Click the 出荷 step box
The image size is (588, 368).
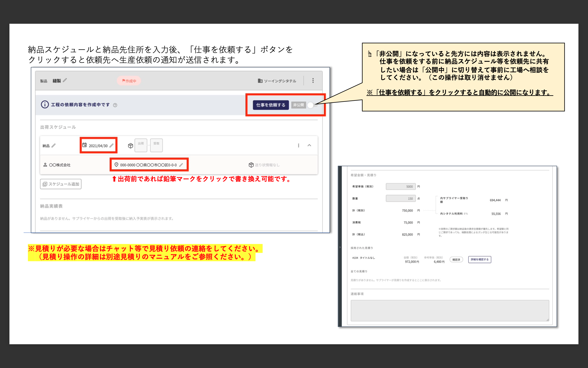141,145
